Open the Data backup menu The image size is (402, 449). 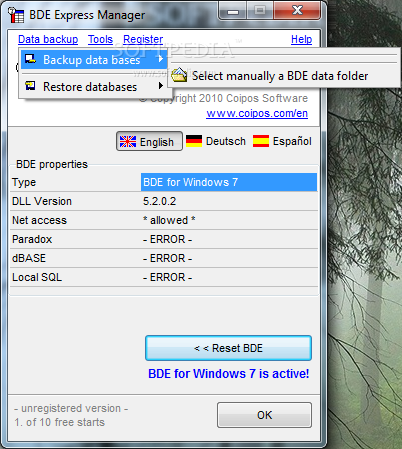[48, 39]
